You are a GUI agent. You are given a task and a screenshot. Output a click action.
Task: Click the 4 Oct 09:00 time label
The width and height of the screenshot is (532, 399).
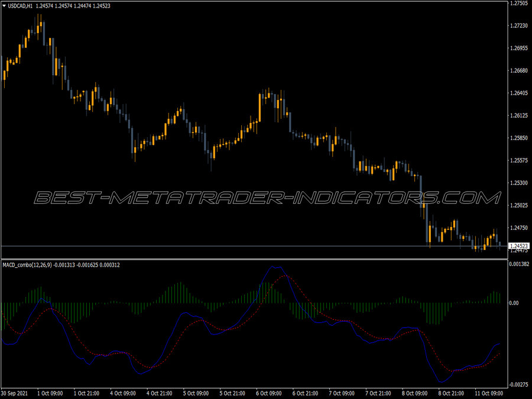(x=123, y=393)
